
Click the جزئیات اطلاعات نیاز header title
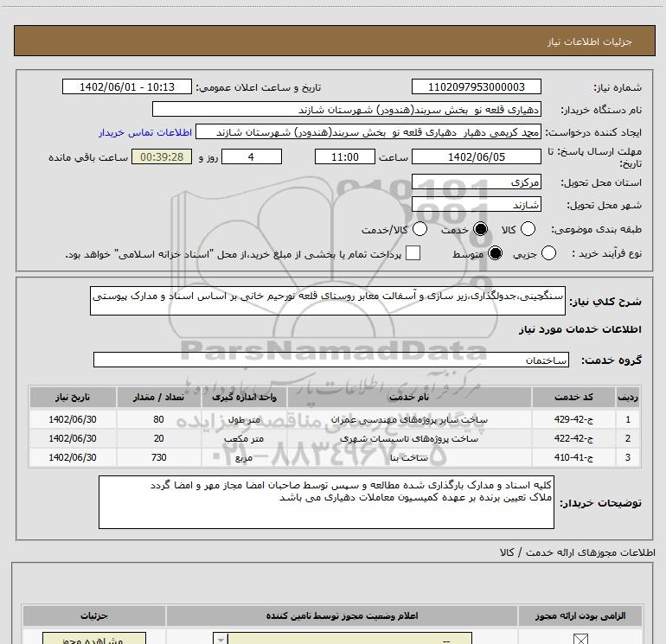[590, 41]
